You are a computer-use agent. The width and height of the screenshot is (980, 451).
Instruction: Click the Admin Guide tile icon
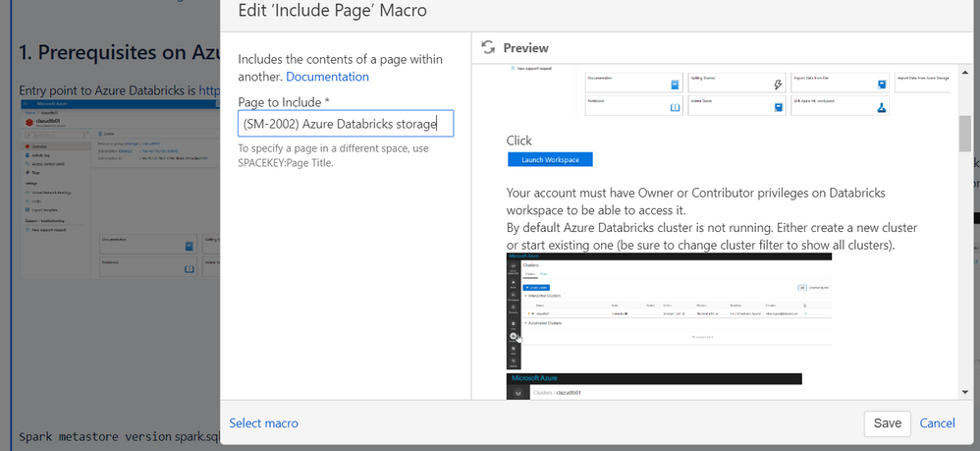coord(778,107)
